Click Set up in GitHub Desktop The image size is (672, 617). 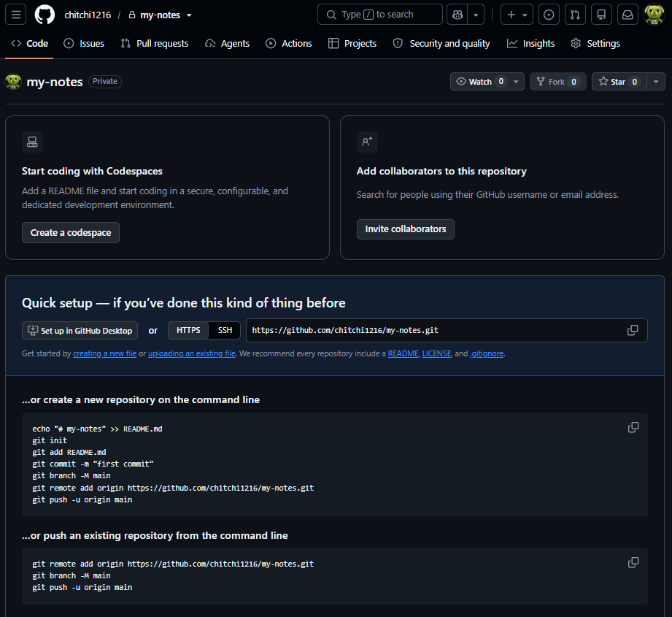(80, 331)
